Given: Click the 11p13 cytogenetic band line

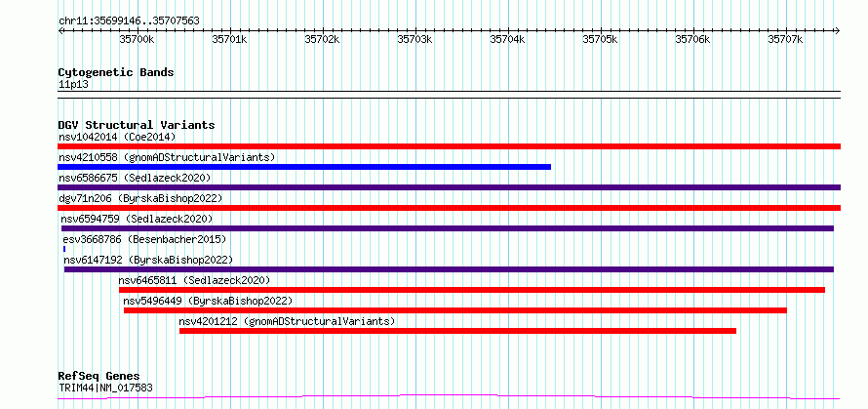Looking at the screenshot, I should pyautogui.click(x=449, y=95).
